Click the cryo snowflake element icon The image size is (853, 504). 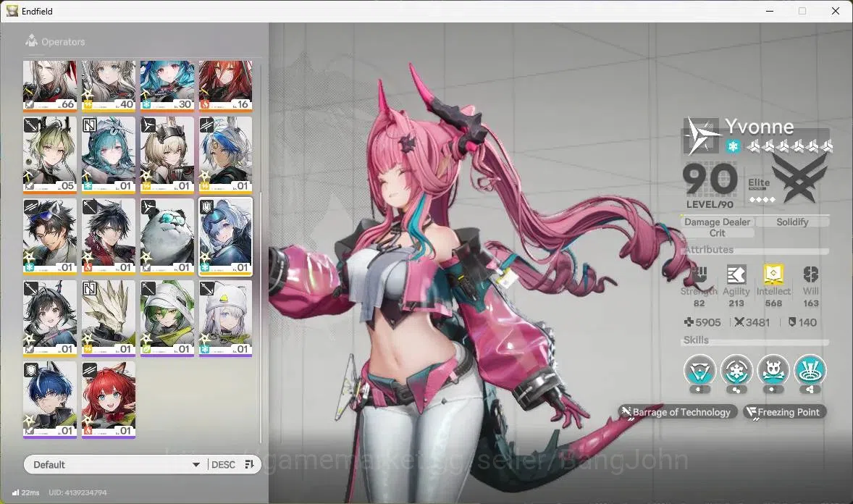coord(733,146)
